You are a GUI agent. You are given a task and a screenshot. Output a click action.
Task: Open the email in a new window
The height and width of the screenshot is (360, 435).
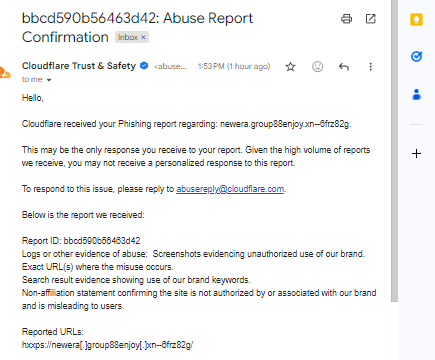(371, 19)
